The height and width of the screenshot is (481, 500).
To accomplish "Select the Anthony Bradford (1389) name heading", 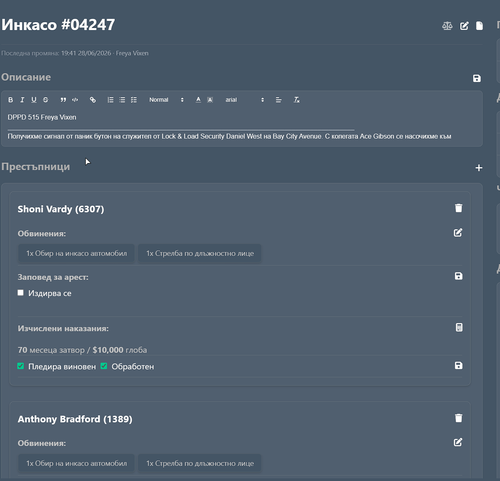I will [75, 419].
